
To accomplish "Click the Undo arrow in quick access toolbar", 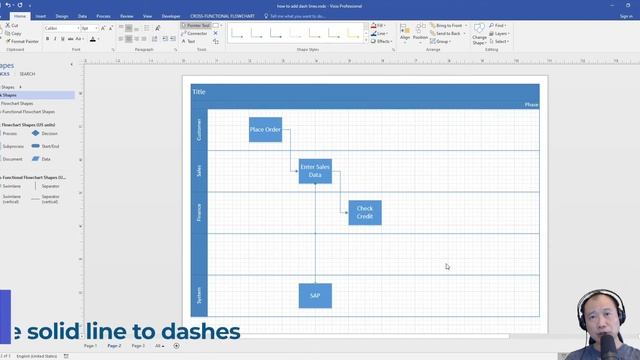I will pos(8,5).
